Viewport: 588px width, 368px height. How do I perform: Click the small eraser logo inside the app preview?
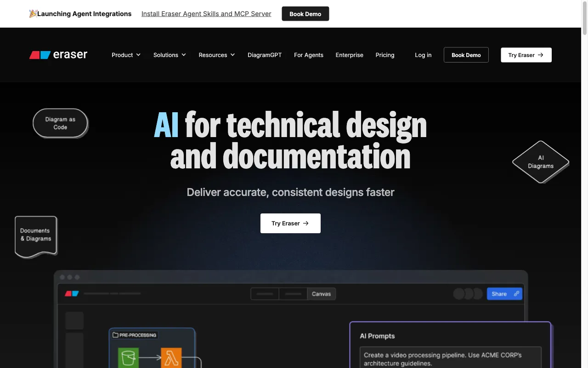[x=72, y=293]
